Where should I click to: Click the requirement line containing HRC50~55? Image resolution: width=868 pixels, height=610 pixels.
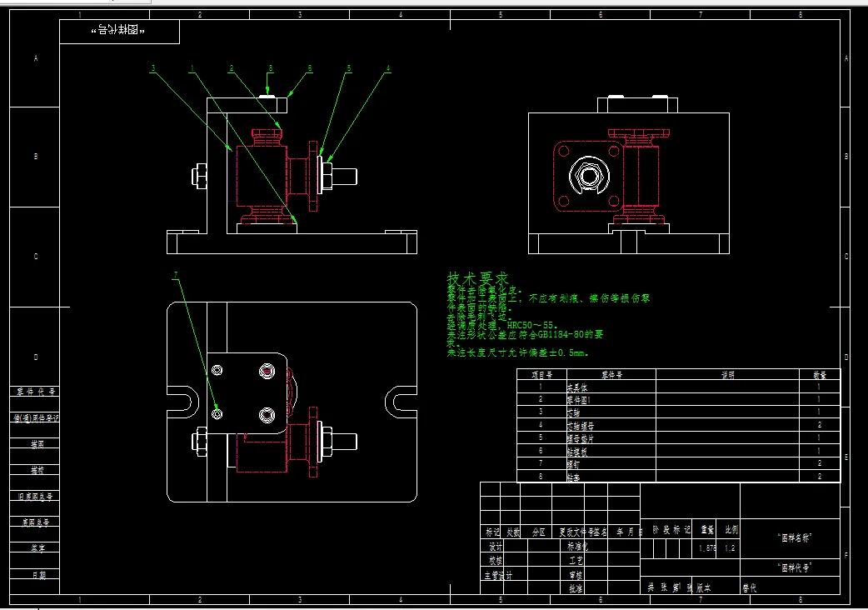(502, 325)
